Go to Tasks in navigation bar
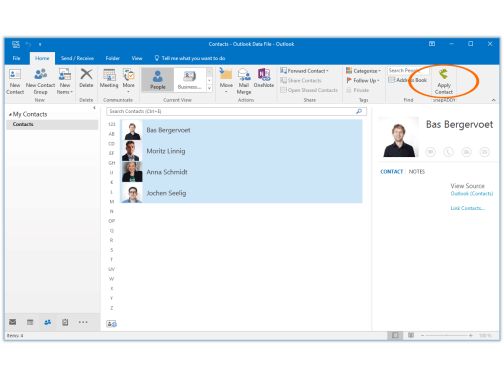This screenshot has height=378, width=504. pos(65,322)
